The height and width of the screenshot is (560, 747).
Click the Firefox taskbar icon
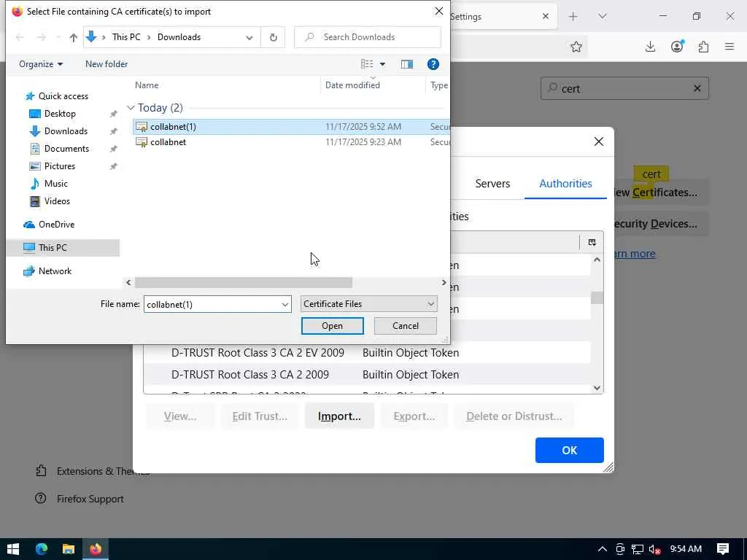pyautogui.click(x=96, y=549)
